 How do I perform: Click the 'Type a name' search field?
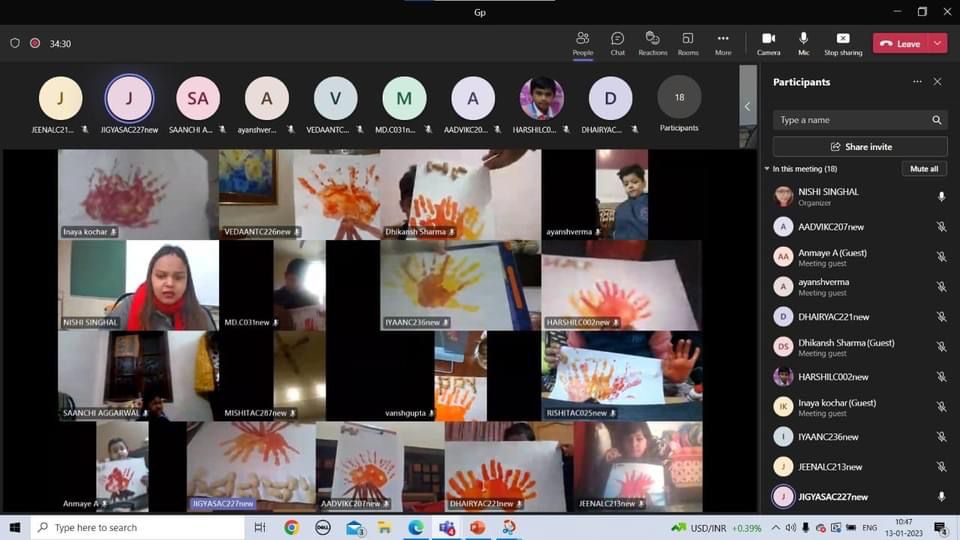pos(850,120)
